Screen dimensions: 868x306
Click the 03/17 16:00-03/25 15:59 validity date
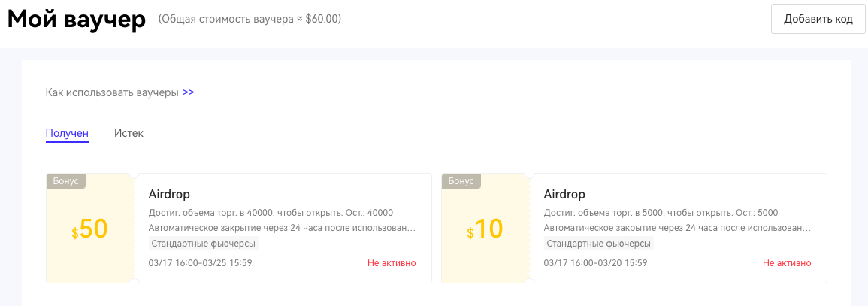click(x=200, y=263)
